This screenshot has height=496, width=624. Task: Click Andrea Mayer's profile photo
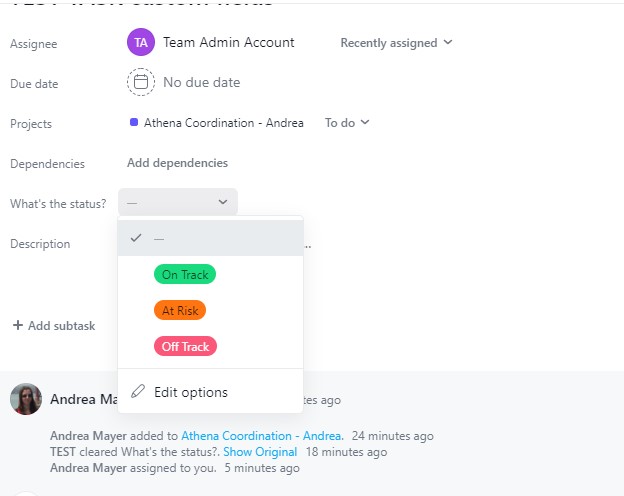(x=26, y=399)
